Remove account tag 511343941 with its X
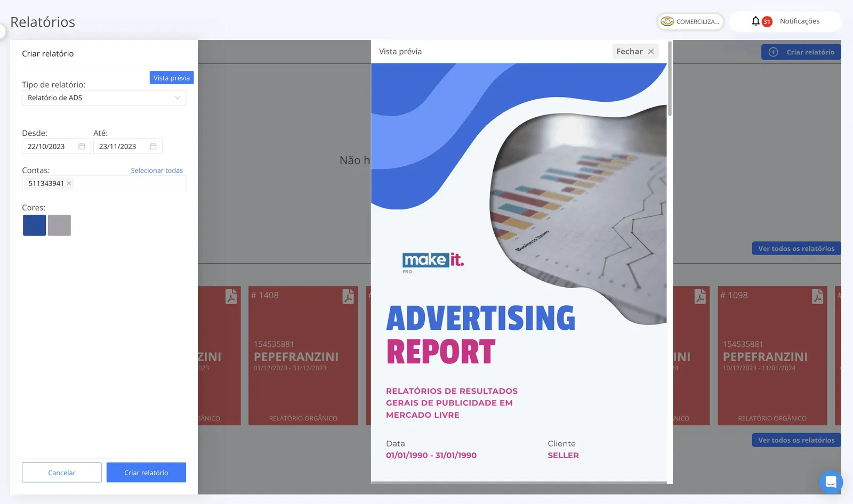This screenshot has width=853, height=504. pyautogui.click(x=69, y=183)
